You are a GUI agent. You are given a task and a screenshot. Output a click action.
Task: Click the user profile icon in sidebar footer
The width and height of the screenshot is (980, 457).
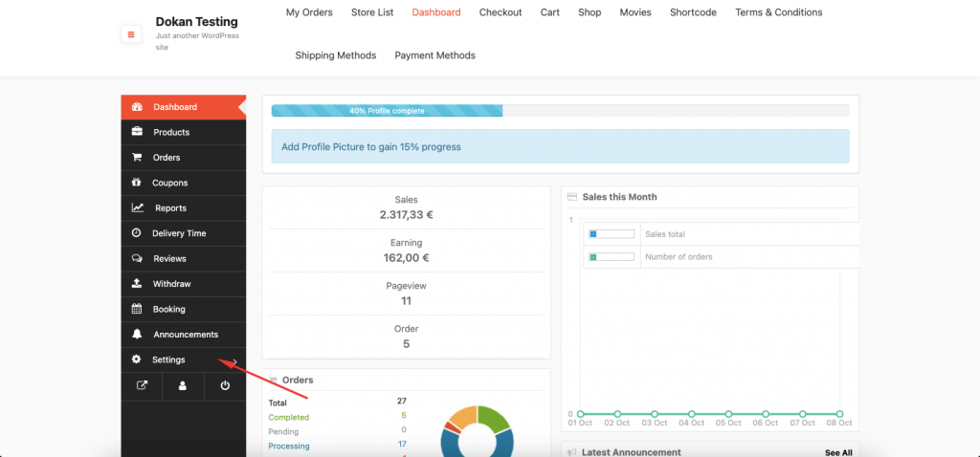183,386
